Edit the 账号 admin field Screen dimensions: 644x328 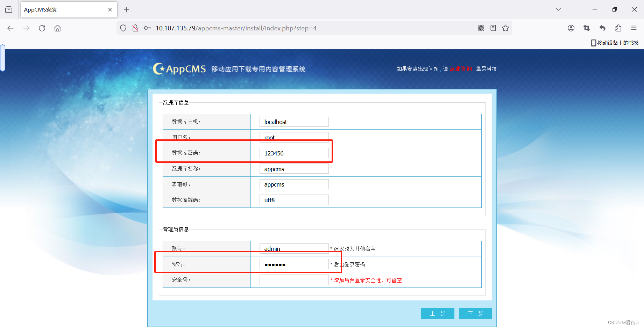click(x=294, y=248)
